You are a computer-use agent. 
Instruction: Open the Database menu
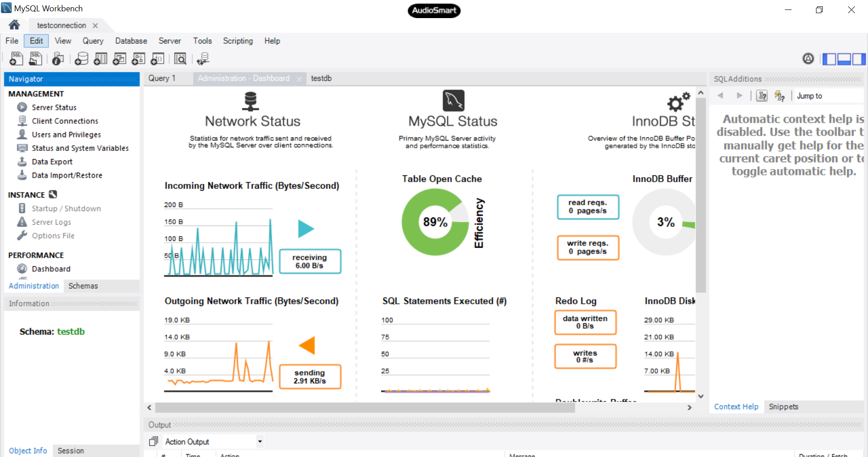pos(131,41)
